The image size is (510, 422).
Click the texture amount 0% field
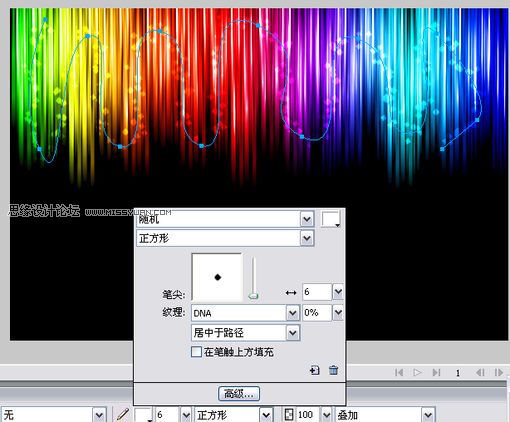(x=317, y=313)
